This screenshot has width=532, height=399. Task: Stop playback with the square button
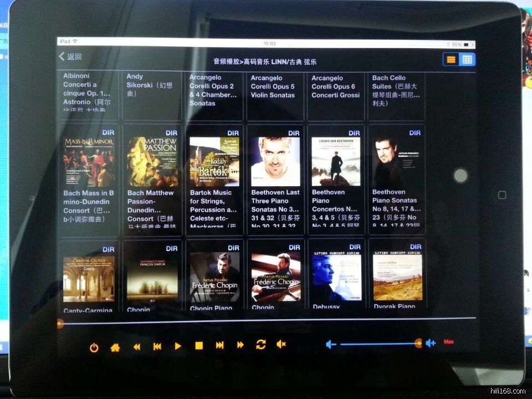pos(199,346)
